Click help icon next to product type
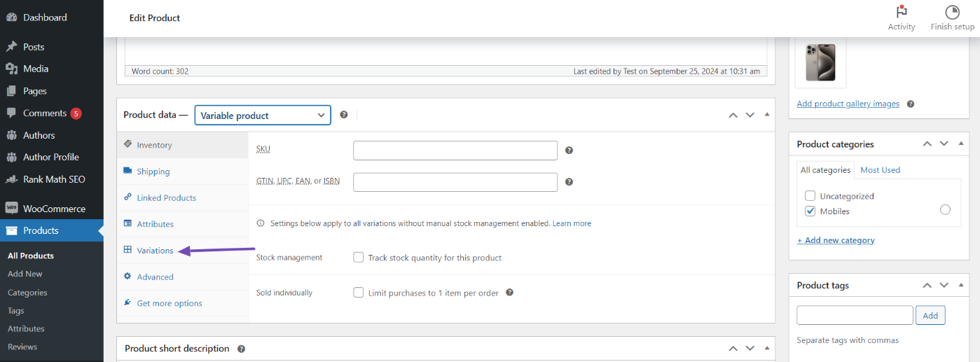This screenshot has height=362, width=980. click(344, 115)
